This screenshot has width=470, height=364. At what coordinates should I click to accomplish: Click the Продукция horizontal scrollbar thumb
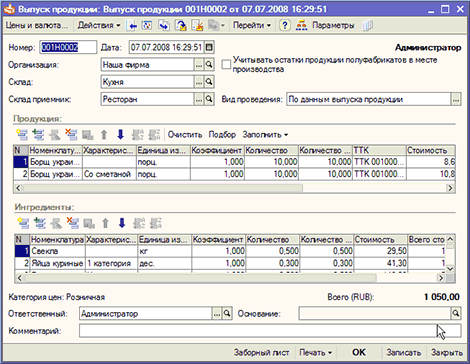tap(163, 188)
